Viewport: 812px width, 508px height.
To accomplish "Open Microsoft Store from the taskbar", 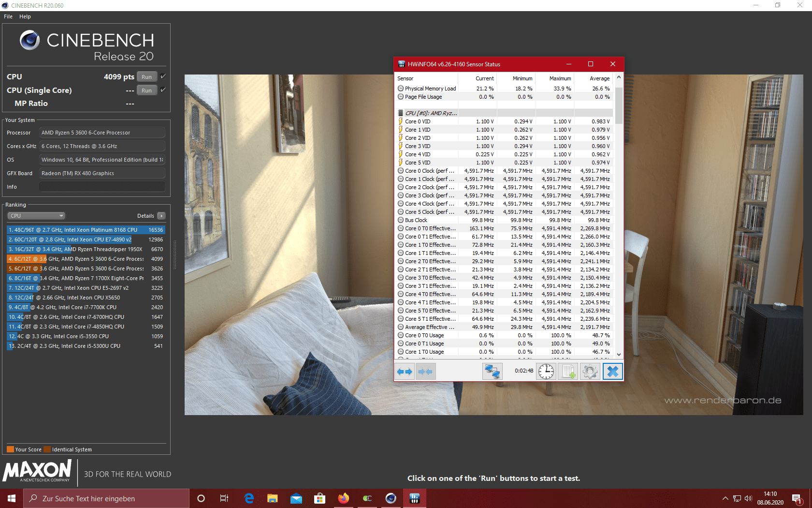I will [319, 498].
